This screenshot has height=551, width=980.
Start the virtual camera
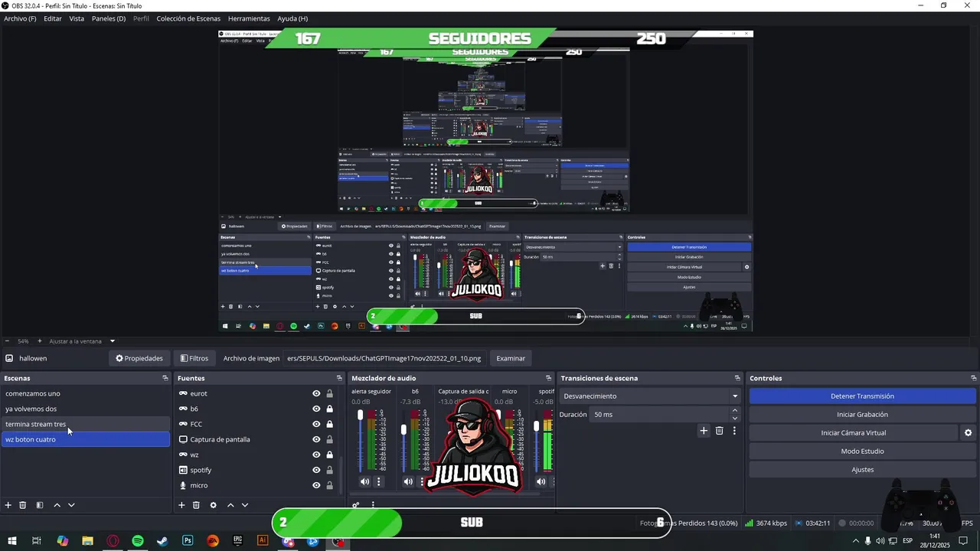click(x=853, y=433)
